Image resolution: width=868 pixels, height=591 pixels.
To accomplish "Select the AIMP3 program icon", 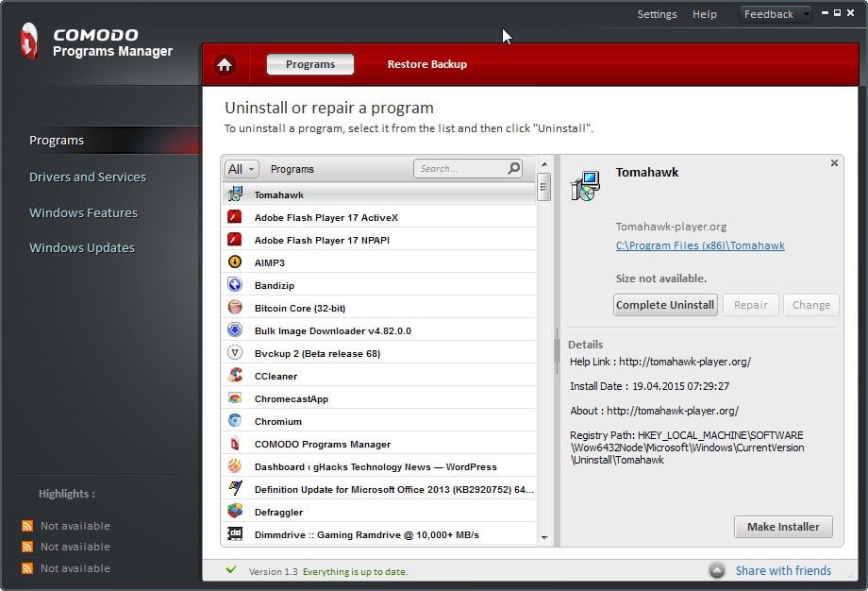I will click(235, 262).
